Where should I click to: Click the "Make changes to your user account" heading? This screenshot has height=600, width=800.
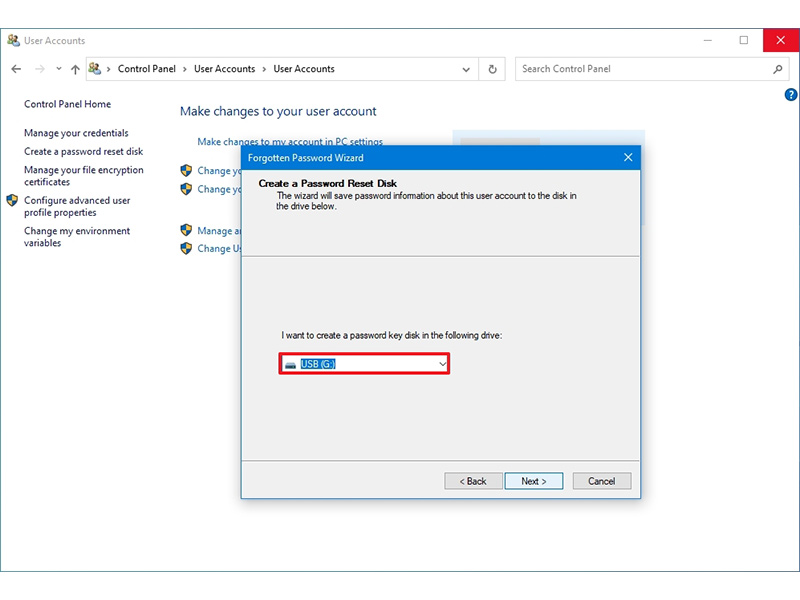tap(278, 111)
